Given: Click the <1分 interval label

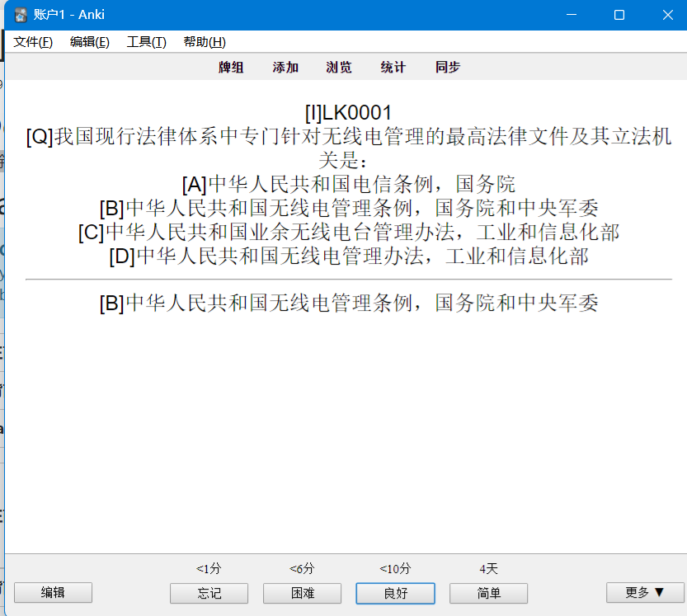Looking at the screenshot, I should pos(209,569).
